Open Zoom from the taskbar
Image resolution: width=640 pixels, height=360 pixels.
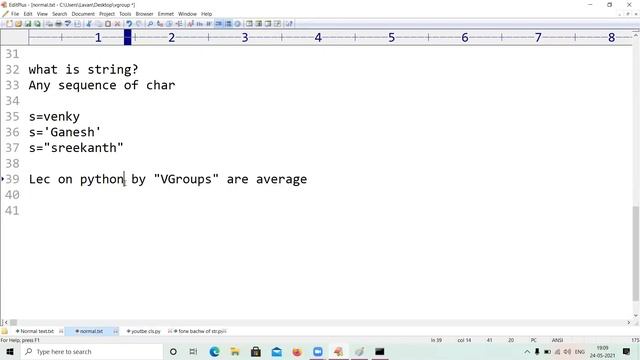pyautogui.click(x=318, y=351)
